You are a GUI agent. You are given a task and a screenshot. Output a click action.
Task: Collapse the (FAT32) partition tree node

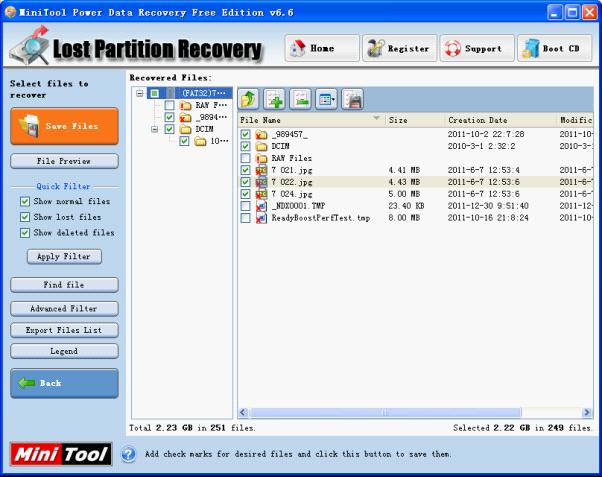pyautogui.click(x=140, y=93)
